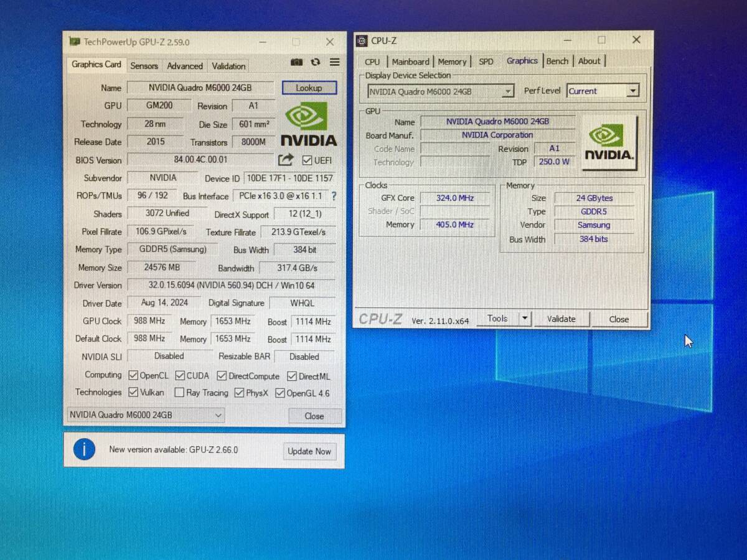Expand the Tools dropdown arrow in CPU-Z
Screen dimensions: 747x560
[525, 319]
